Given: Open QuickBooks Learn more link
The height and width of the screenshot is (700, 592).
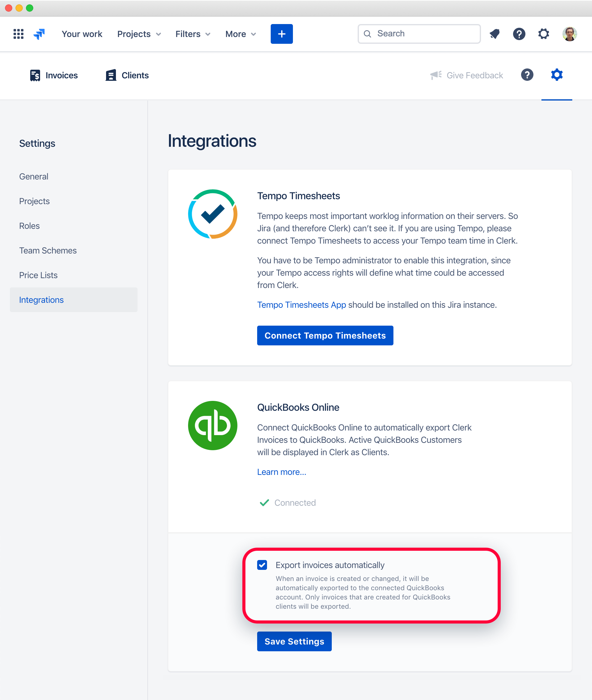Looking at the screenshot, I should [282, 472].
